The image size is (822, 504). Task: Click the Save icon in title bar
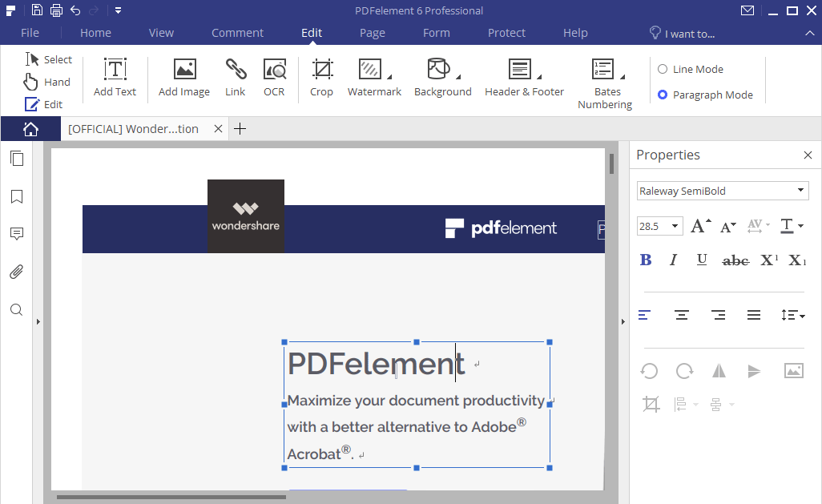point(37,10)
